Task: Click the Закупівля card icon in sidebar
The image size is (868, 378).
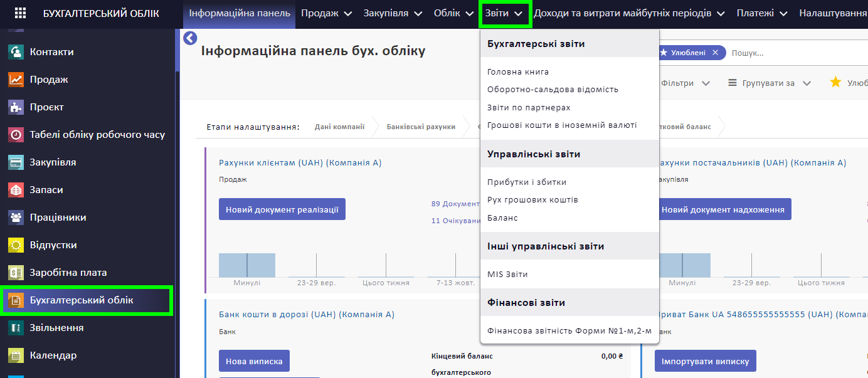Action: point(16,162)
